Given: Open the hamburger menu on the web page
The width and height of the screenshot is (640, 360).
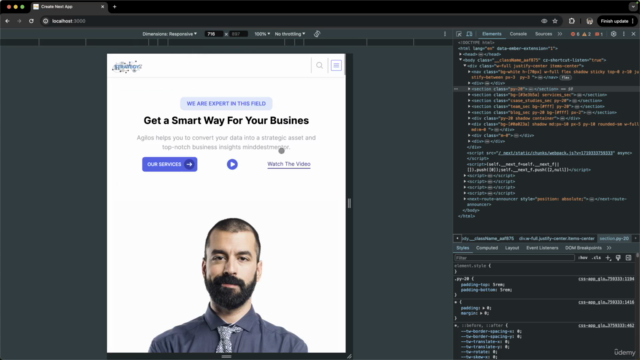Looking at the screenshot, I should coord(336,65).
